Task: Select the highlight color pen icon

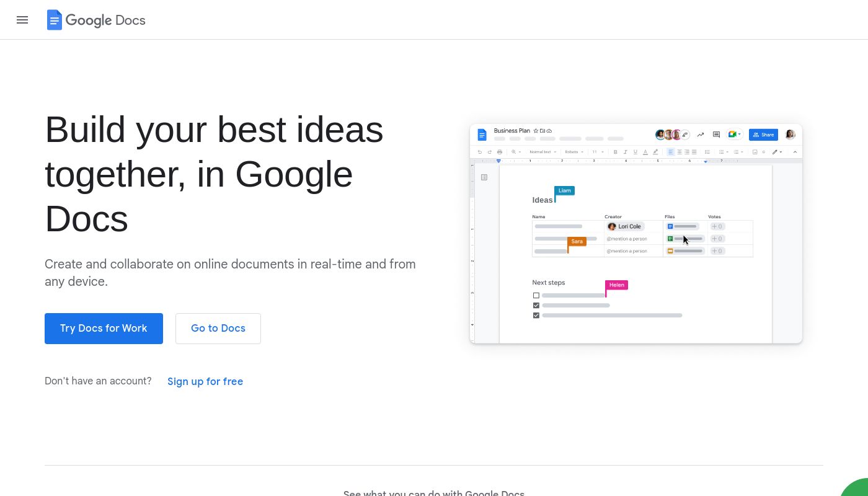Action: tap(655, 152)
